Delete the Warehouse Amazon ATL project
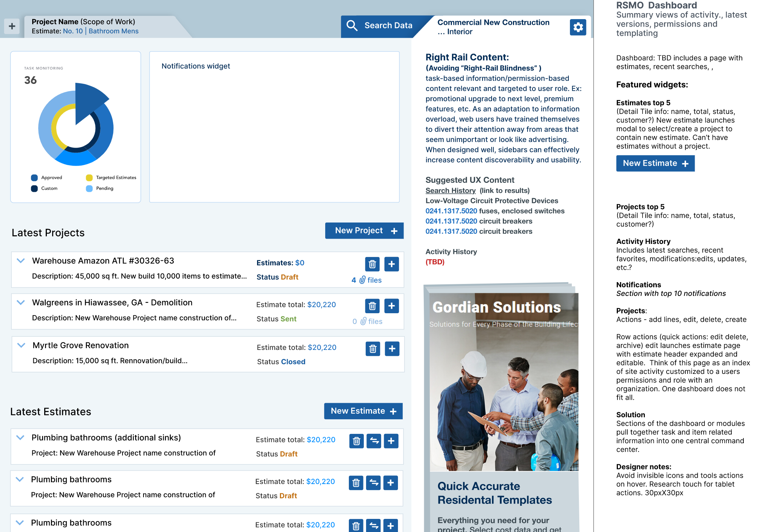Image resolution: width=767 pixels, height=532 pixels. pyautogui.click(x=372, y=264)
